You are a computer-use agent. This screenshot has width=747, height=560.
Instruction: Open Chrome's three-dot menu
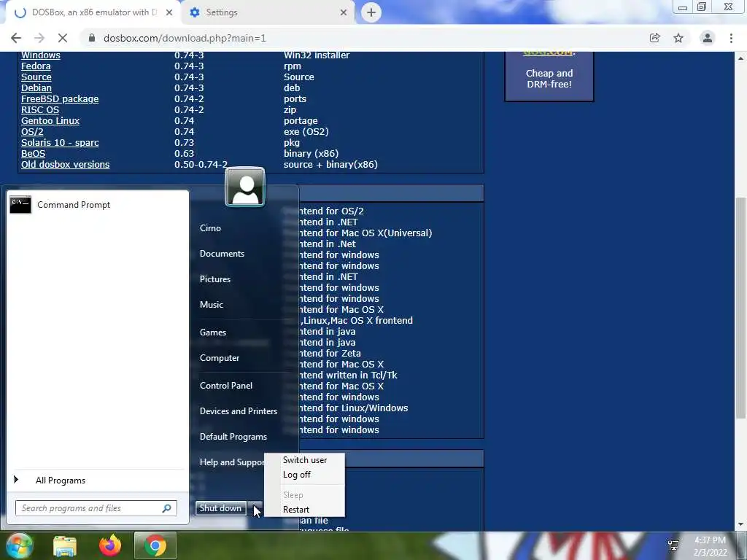tap(731, 38)
